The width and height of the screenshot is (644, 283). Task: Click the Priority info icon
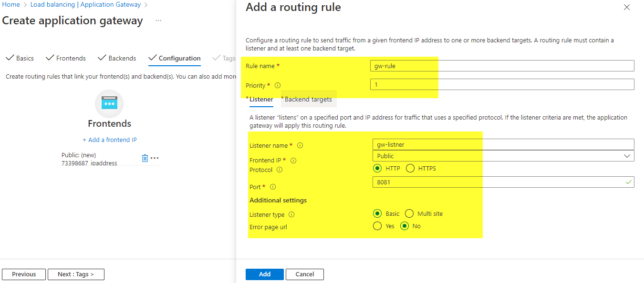pos(278,86)
